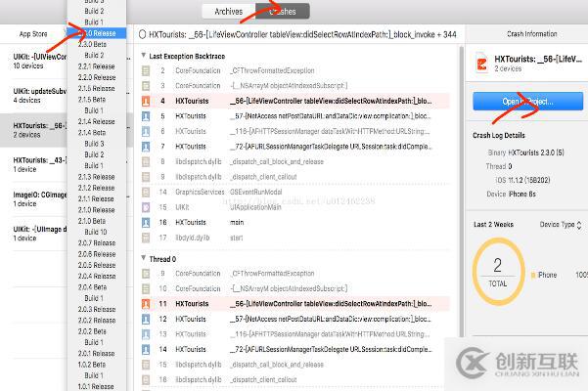This screenshot has width=588, height=391.
Task: Click the purple UIKit icon on frame 15
Action: pos(146,207)
